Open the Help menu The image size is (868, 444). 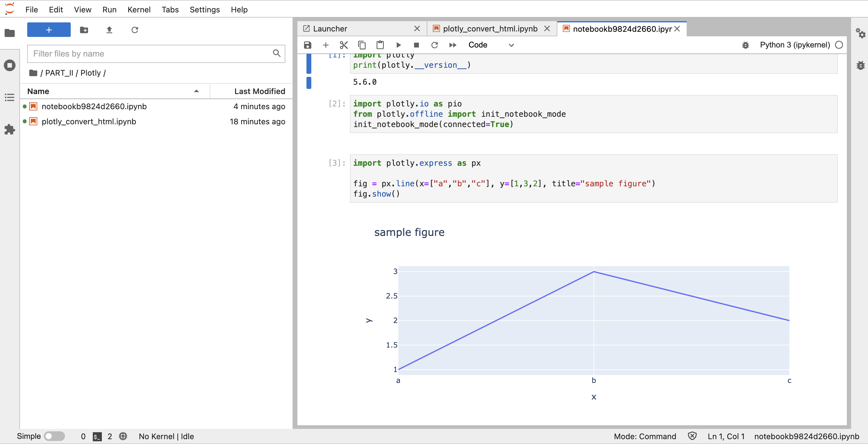click(x=239, y=9)
